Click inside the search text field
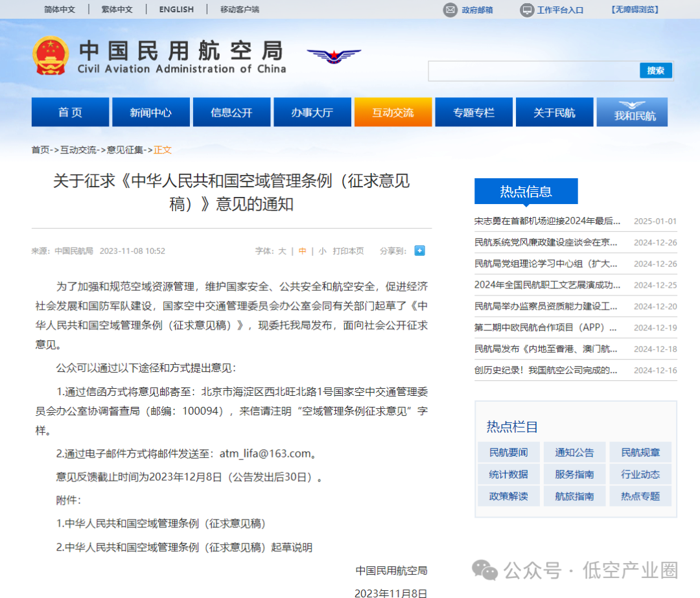The image size is (700, 598). pyautogui.click(x=533, y=71)
